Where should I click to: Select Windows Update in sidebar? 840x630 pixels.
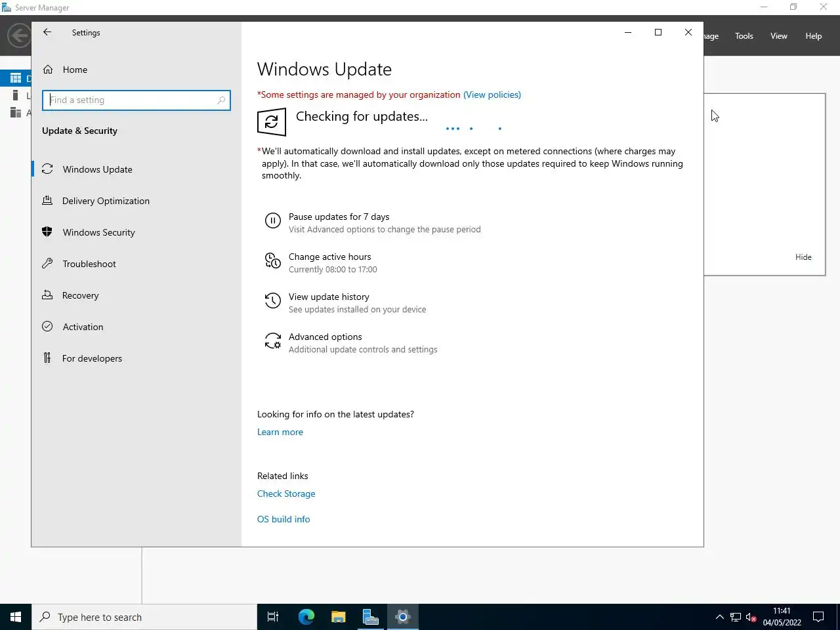pyautogui.click(x=97, y=169)
